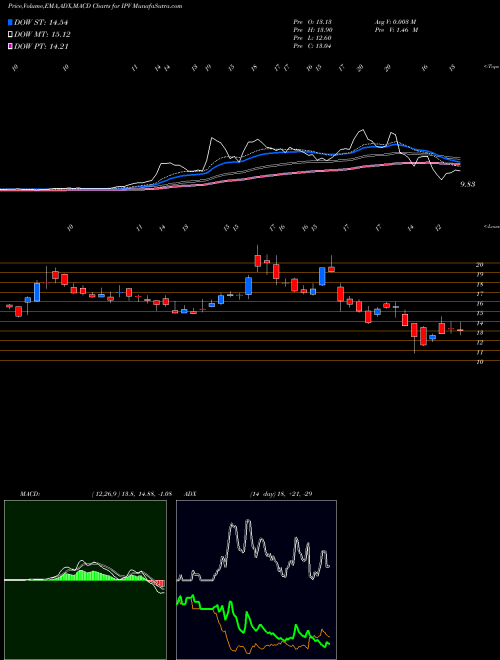
Task: Click the tall blue candle left of the highest red candle
Action: click(x=248, y=286)
